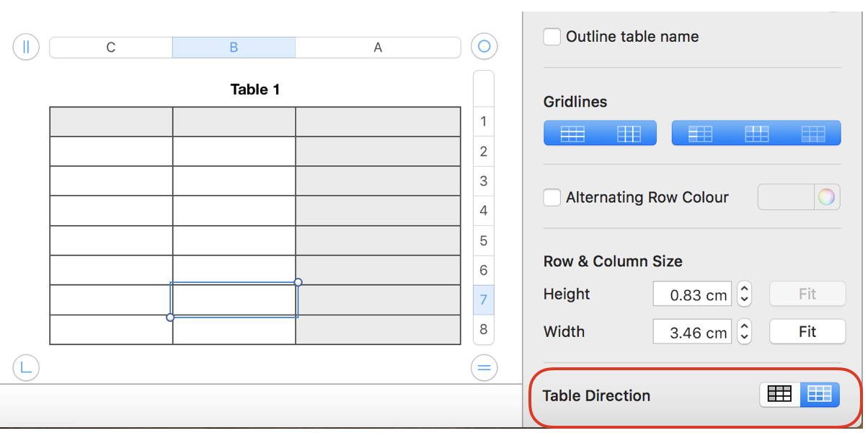Click the Width input field
This screenshot has width=868, height=433.
pyautogui.click(x=691, y=332)
